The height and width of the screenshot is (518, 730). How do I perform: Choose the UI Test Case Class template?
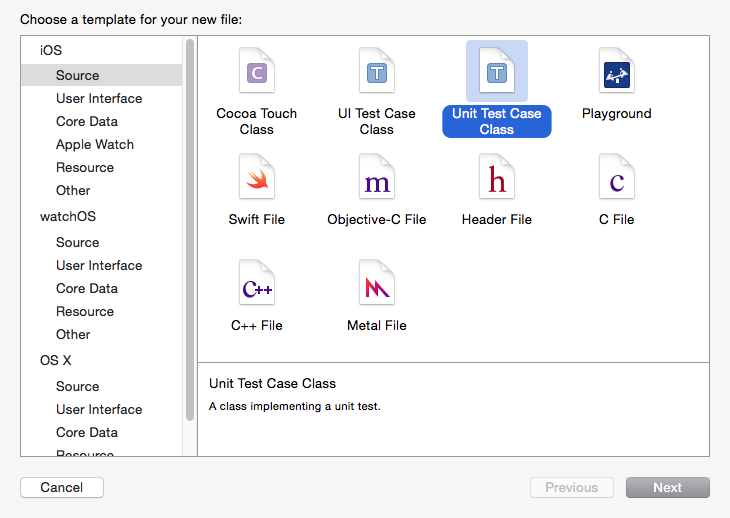pos(377,71)
